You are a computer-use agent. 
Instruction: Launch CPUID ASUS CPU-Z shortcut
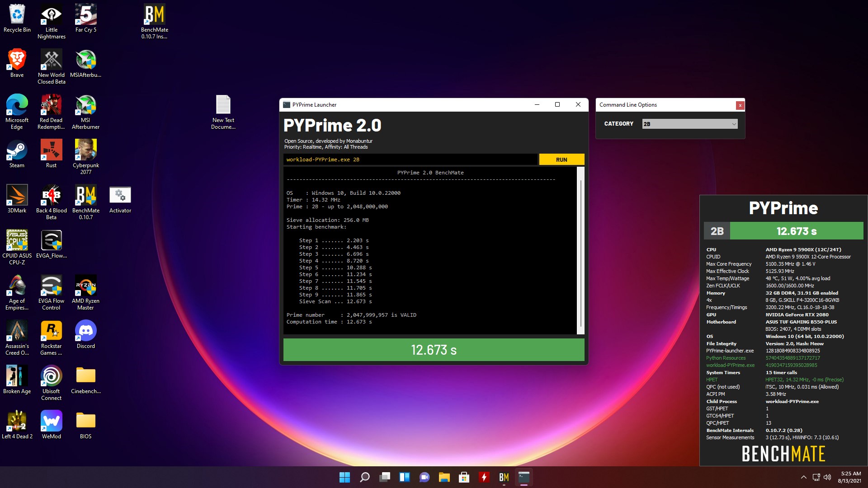coord(17,247)
